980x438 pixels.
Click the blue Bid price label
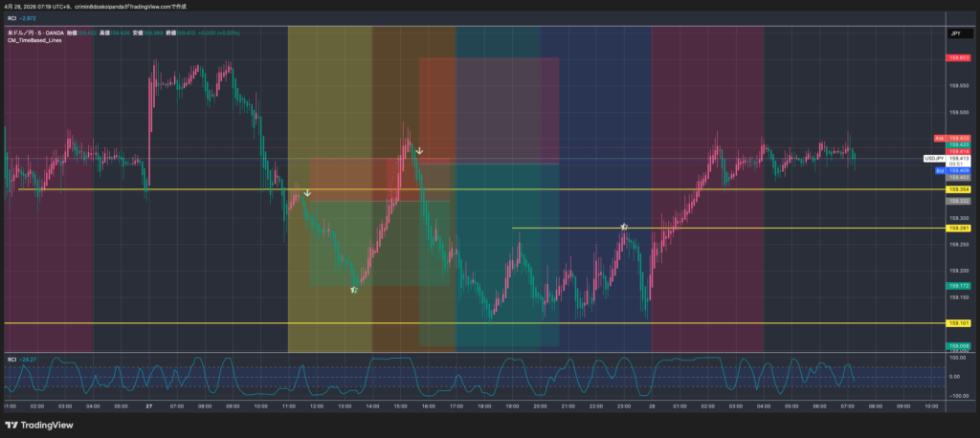point(939,170)
